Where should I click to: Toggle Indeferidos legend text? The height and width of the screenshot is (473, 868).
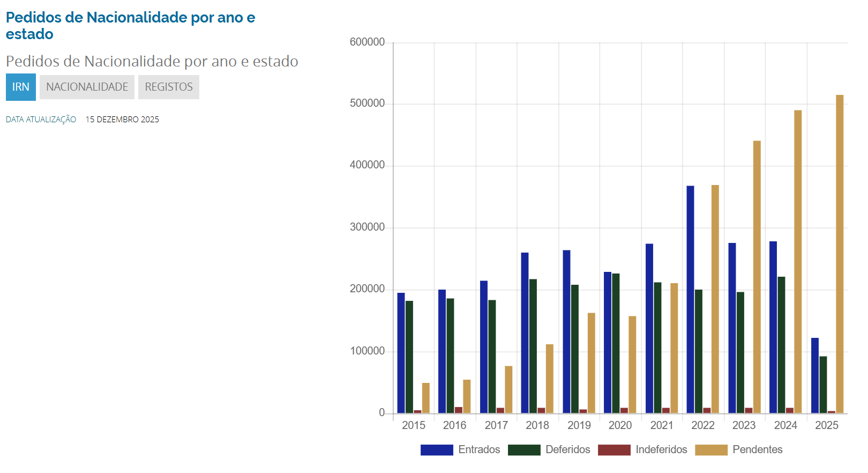661,450
